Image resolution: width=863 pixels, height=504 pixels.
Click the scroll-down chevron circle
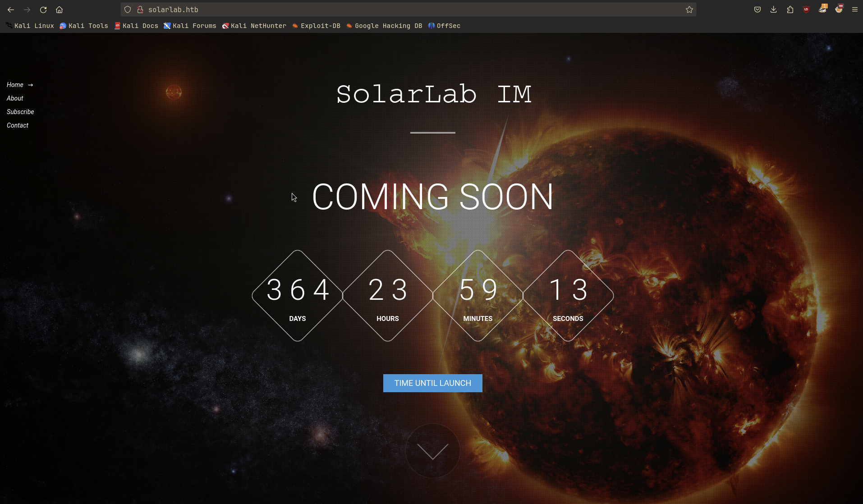(x=432, y=450)
